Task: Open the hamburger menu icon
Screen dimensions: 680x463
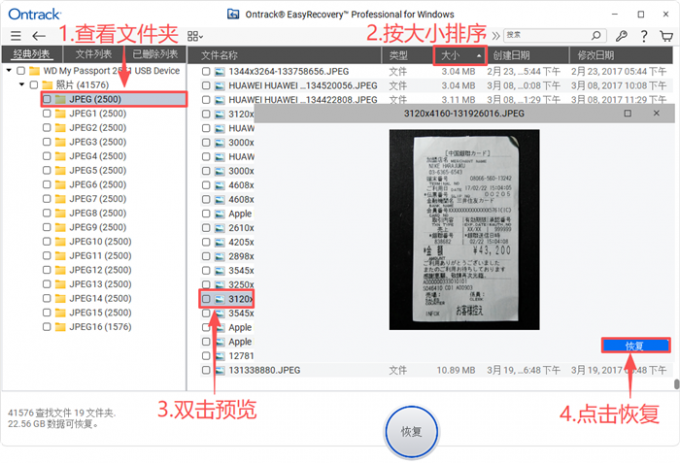Action: click(x=16, y=36)
